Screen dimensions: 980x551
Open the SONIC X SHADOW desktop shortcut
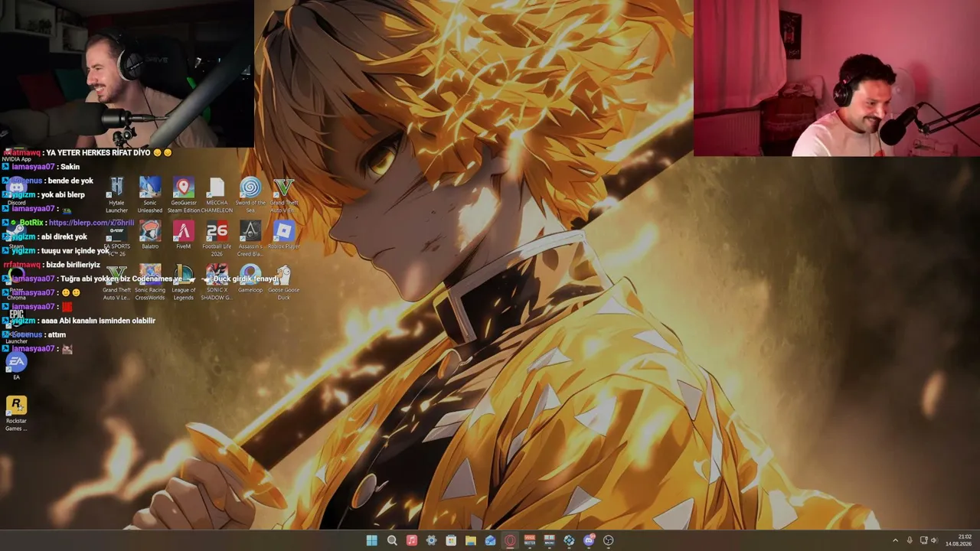[217, 282]
